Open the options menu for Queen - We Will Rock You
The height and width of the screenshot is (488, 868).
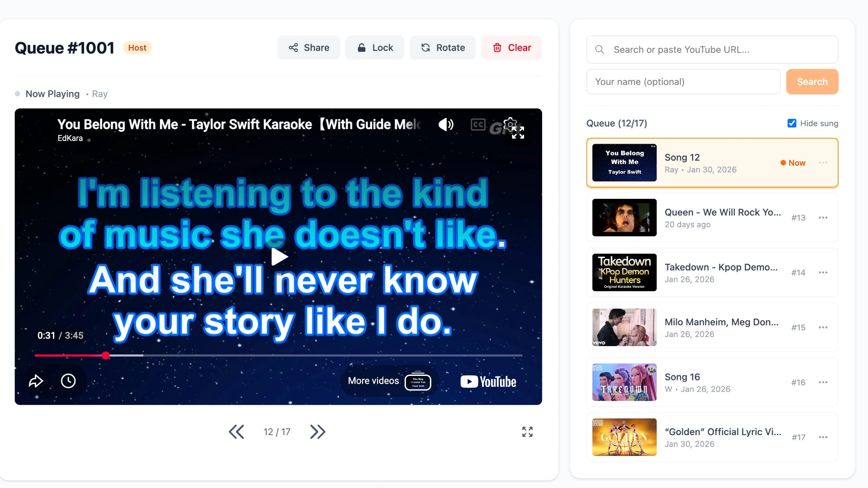823,217
